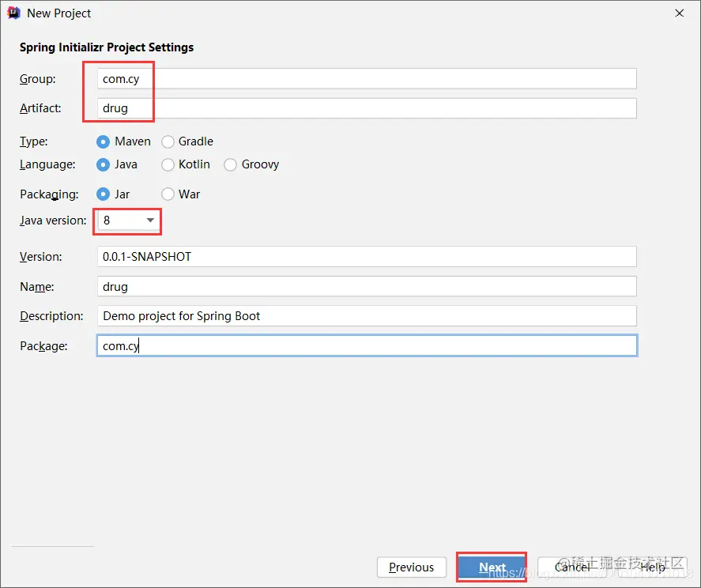Click the Package input field
The height and width of the screenshot is (588, 701).
coord(367,345)
